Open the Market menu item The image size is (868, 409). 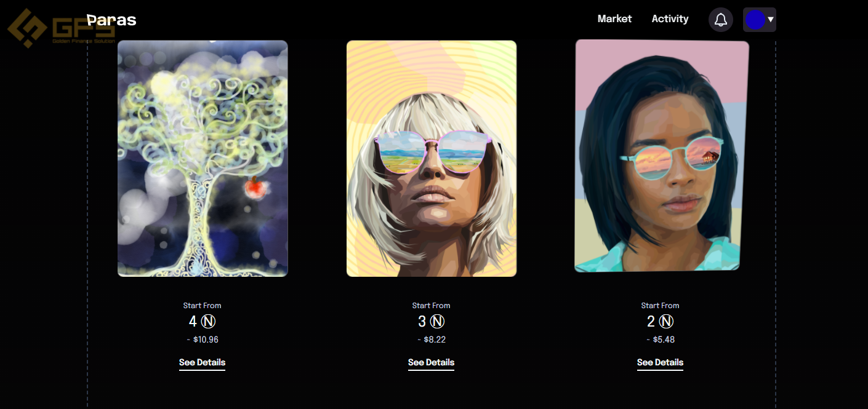pos(614,18)
